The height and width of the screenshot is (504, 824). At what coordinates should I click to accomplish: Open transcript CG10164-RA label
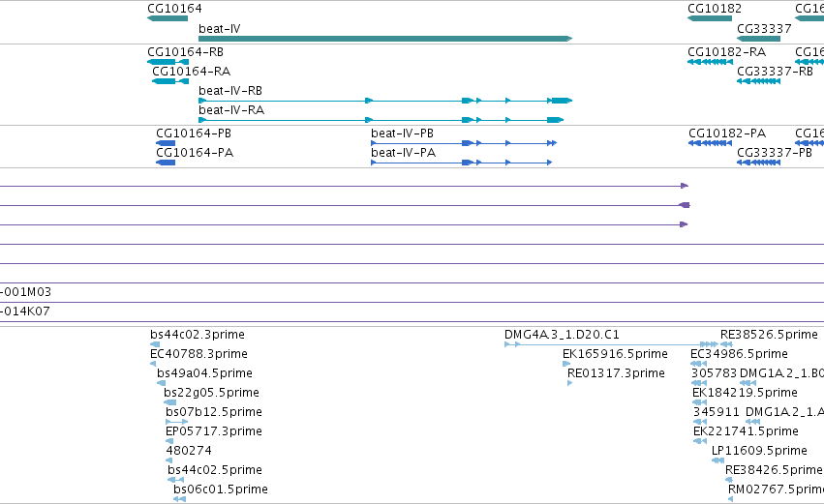click(192, 72)
